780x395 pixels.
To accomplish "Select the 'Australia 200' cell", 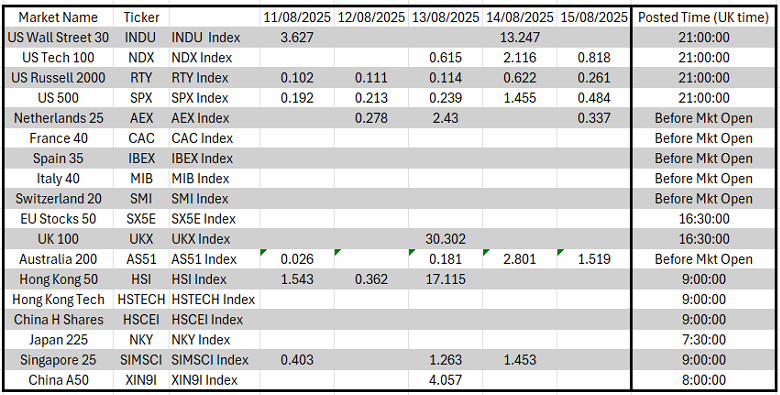I will click(x=58, y=259).
